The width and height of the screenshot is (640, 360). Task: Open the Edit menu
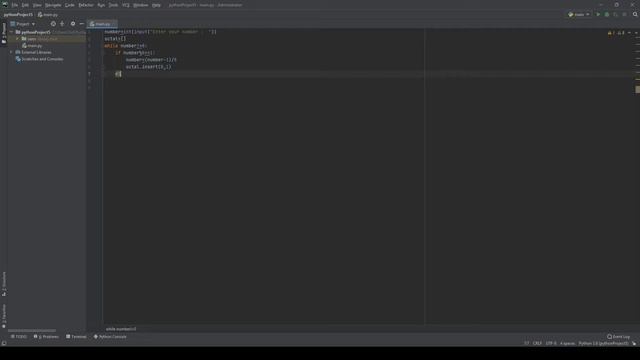25,5
